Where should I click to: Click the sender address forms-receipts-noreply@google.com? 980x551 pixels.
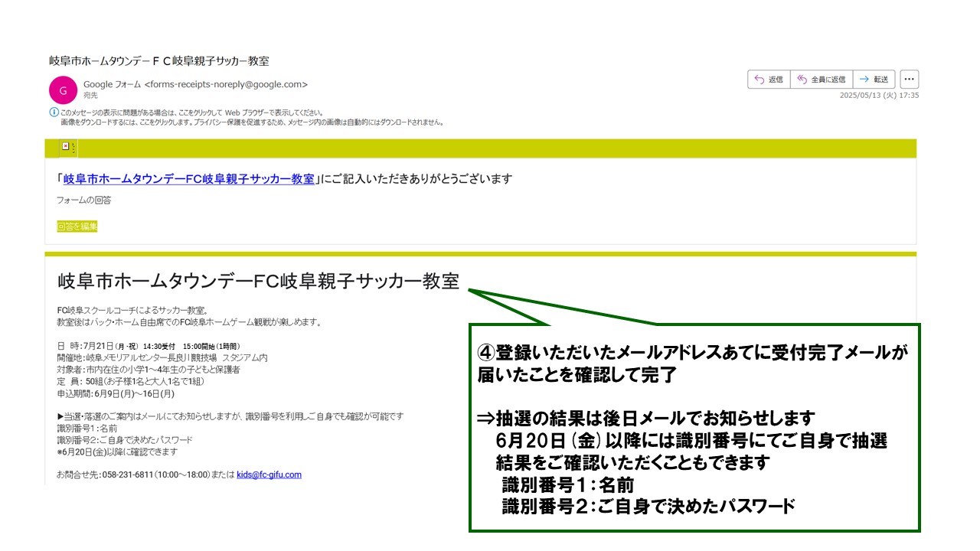(227, 84)
